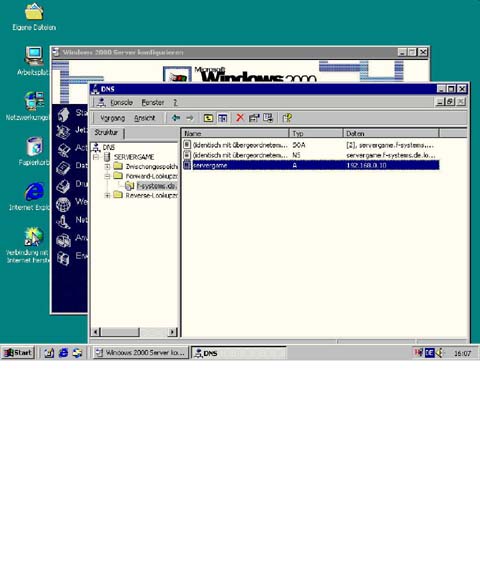The image size is (480, 563).
Task: Click the red X delete icon
Action: pyautogui.click(x=240, y=118)
